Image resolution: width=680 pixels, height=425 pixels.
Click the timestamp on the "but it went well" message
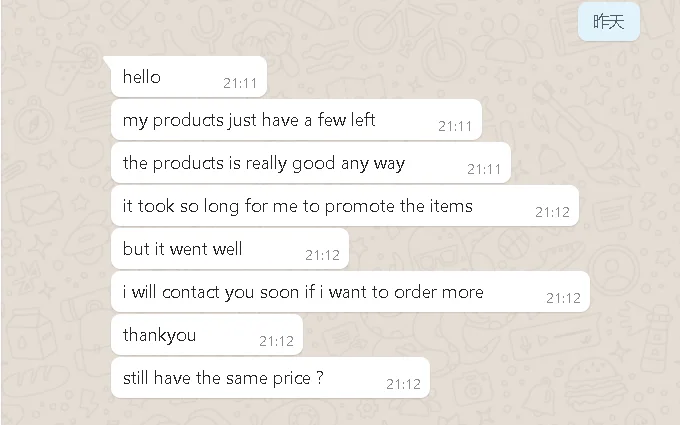click(x=322, y=256)
